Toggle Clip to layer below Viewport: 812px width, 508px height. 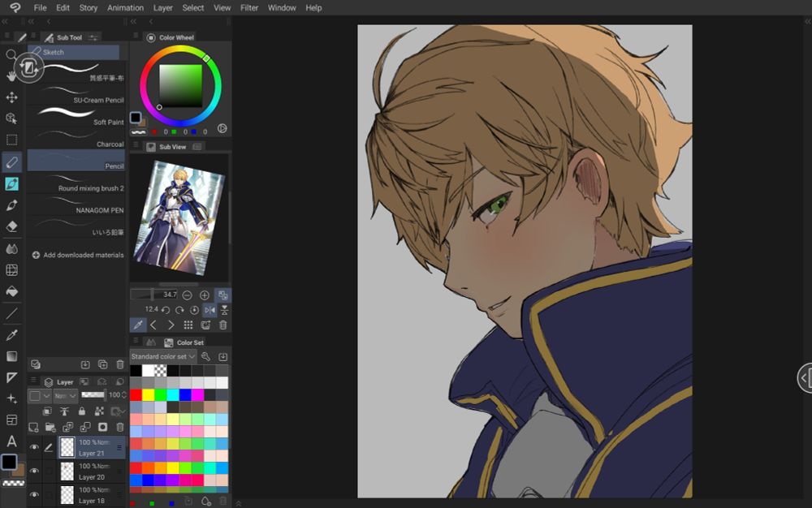click(46, 411)
